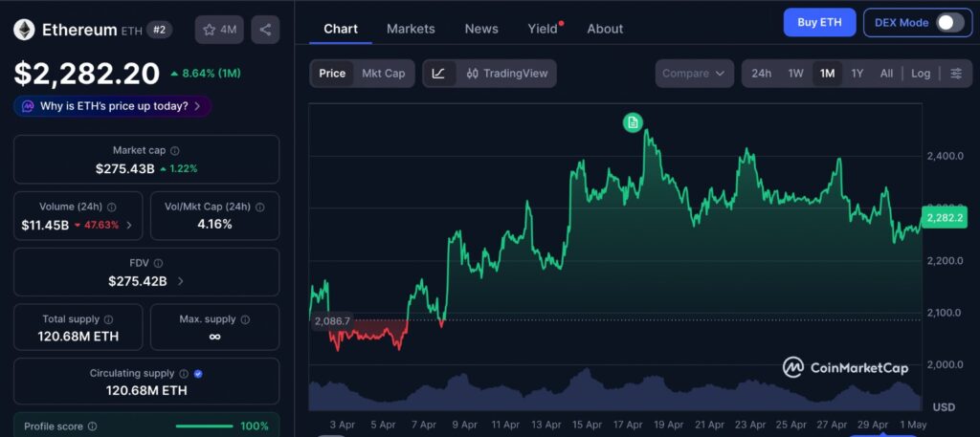Open Volume (24h) info icon
The image size is (980, 437).
tap(111, 207)
